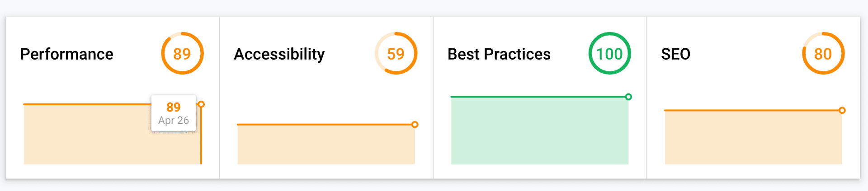Click the 89 Apr 26 tooltip
The height and width of the screenshot is (191, 868).
(x=174, y=113)
